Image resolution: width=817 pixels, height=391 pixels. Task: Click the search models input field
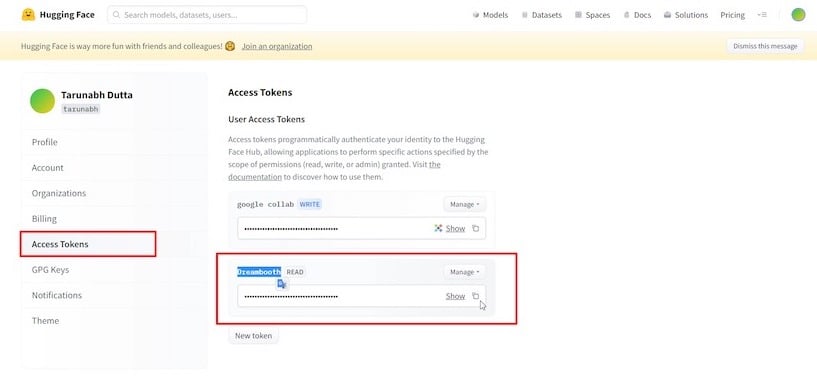tap(207, 15)
